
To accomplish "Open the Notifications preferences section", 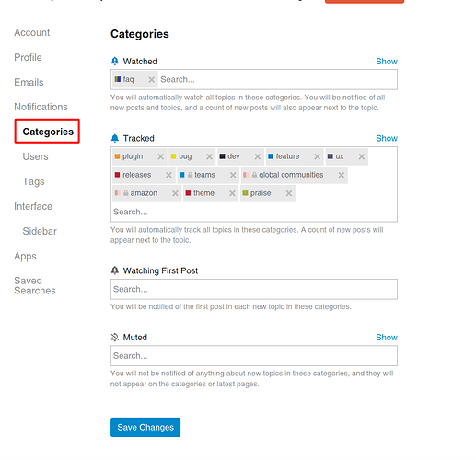I will click(x=41, y=107).
